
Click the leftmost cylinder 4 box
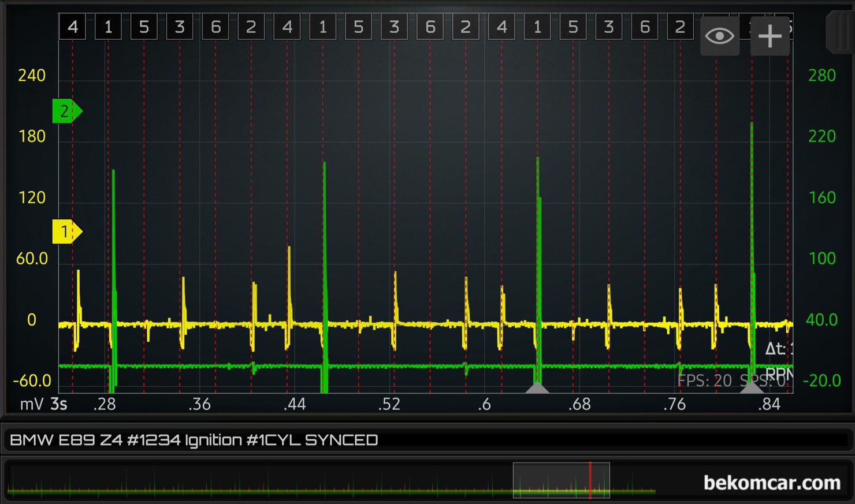[72, 27]
